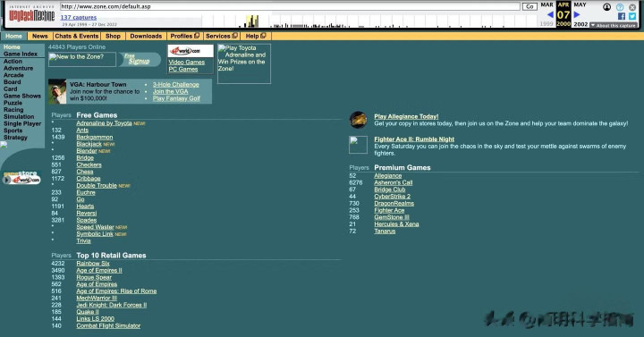
Task: Open the Downloads tab
Action: pyautogui.click(x=146, y=36)
